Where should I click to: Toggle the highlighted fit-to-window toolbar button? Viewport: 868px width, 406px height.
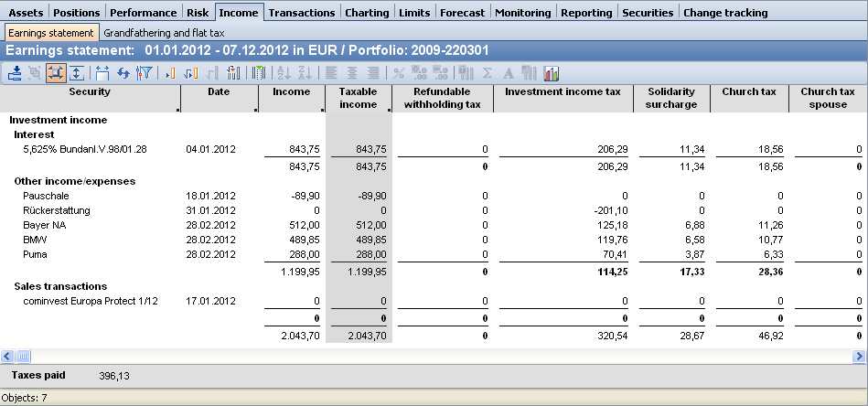pos(56,73)
